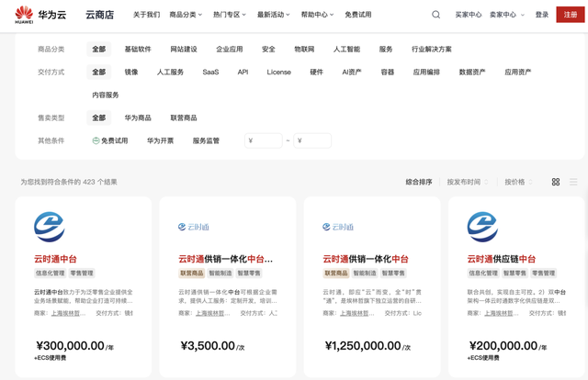Image resolution: width=588 pixels, height=380 pixels.
Task: Filter category by 人工智能
Action: click(347, 49)
